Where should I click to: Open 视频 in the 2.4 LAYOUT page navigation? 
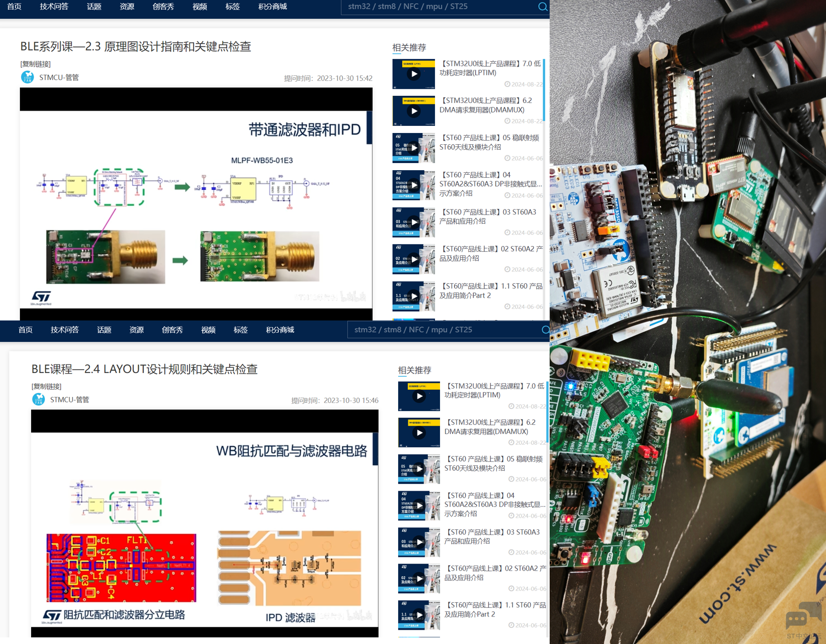208,330
